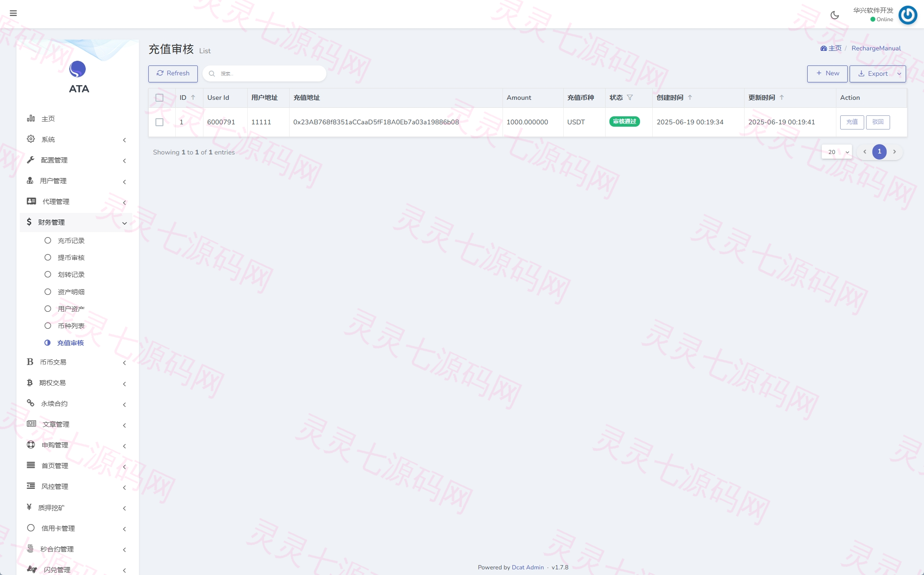Check the row checkbox for ID 1
Viewport: 924px width, 575px height.
coord(160,122)
